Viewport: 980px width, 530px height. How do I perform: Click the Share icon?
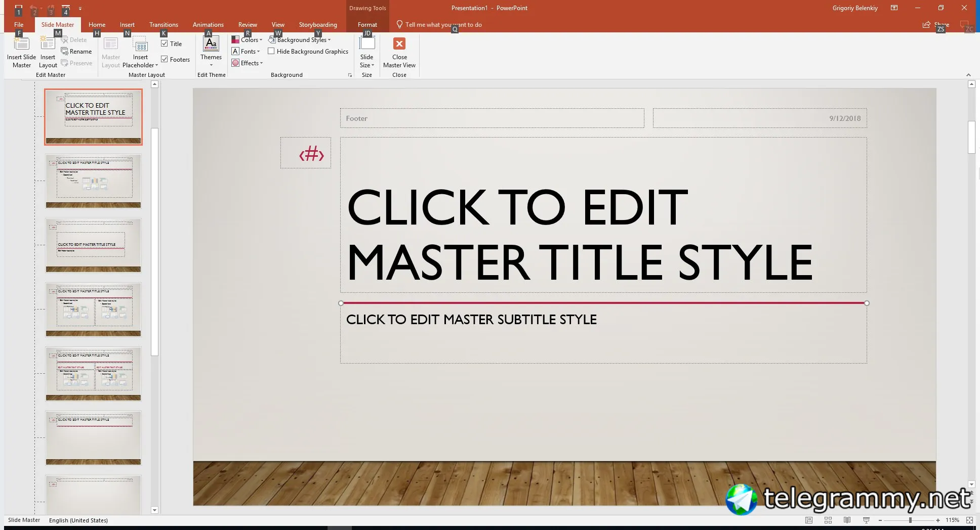[x=926, y=24]
